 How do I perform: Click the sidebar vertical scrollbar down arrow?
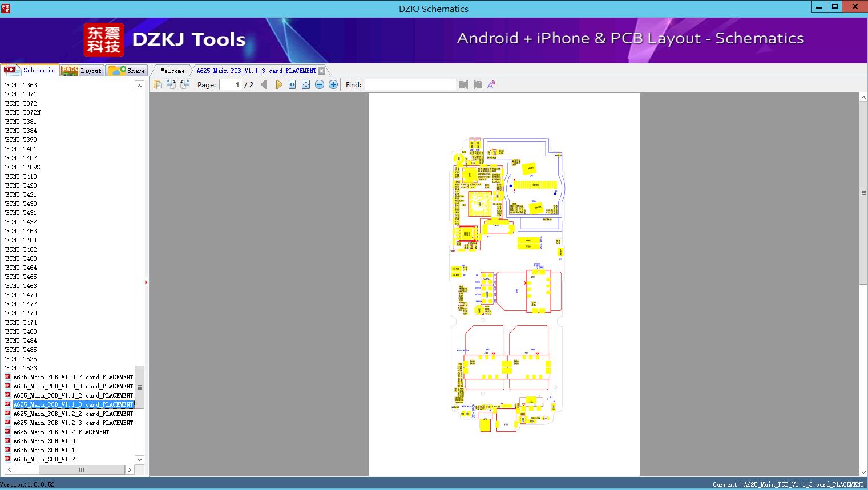139,460
